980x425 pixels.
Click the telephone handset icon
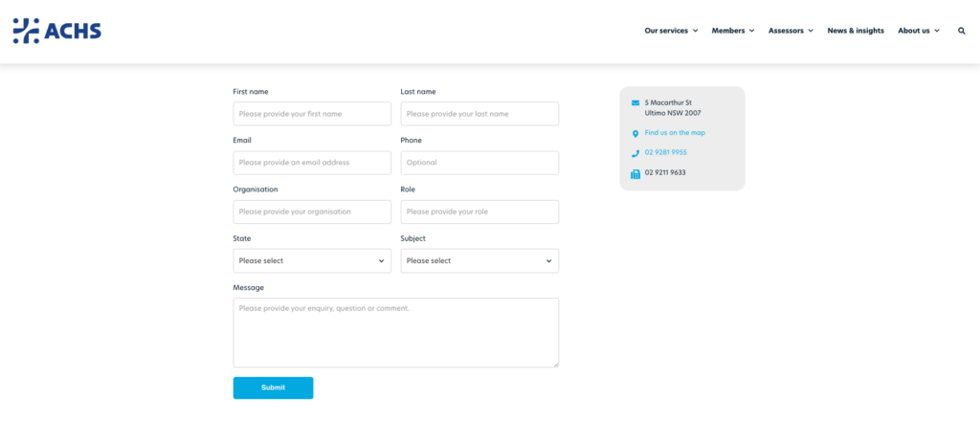point(635,153)
